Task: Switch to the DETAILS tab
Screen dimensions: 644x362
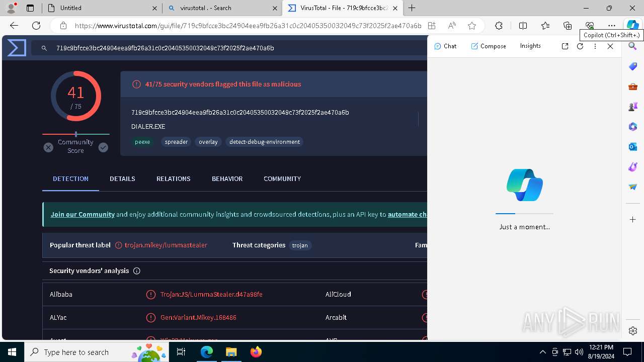Action: pos(122,178)
